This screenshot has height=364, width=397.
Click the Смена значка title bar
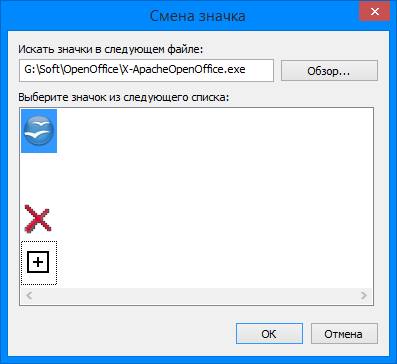click(197, 16)
